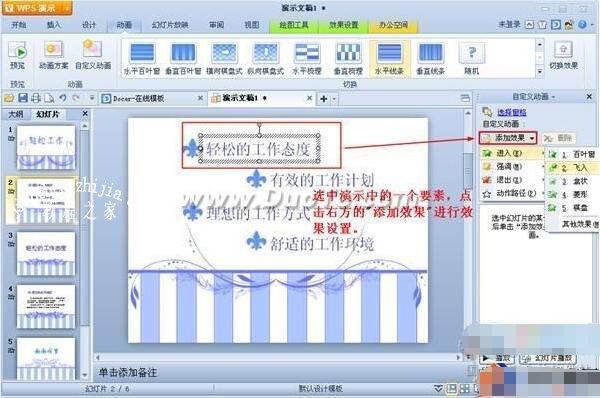
Task: Click the print preview icon
Action: 49,98
